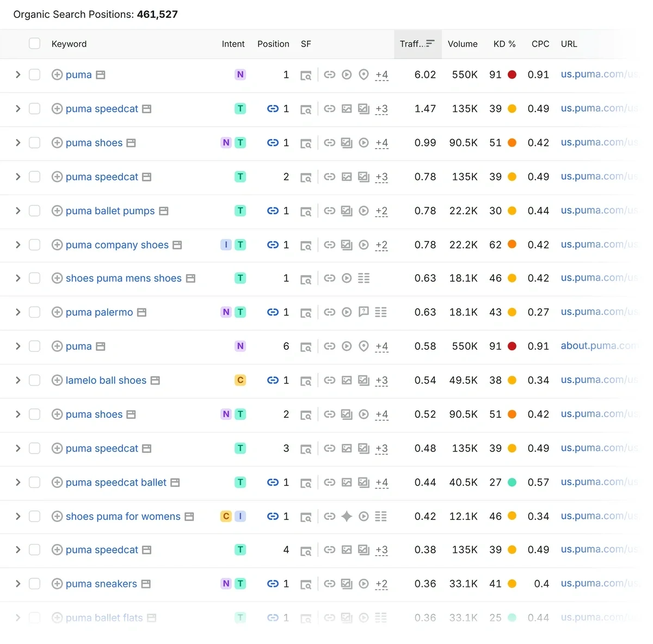Screen dimensions: 653x644
Task: Show +2 more SERP features for puma ballet pumps
Action: pos(381,211)
